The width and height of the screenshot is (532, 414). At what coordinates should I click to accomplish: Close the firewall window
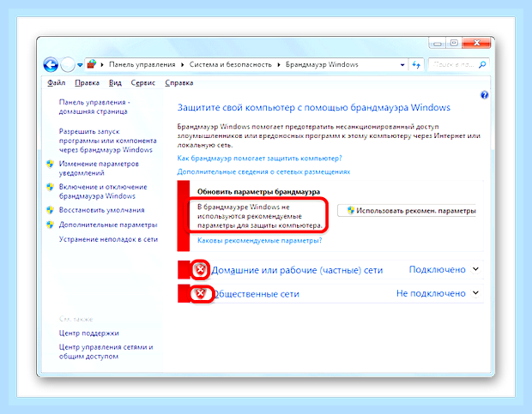(476, 43)
